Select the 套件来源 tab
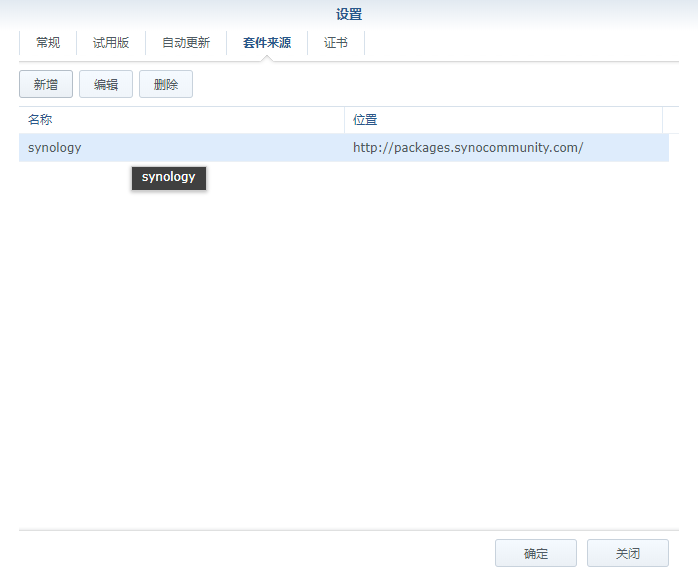The image size is (698, 573). coord(267,43)
